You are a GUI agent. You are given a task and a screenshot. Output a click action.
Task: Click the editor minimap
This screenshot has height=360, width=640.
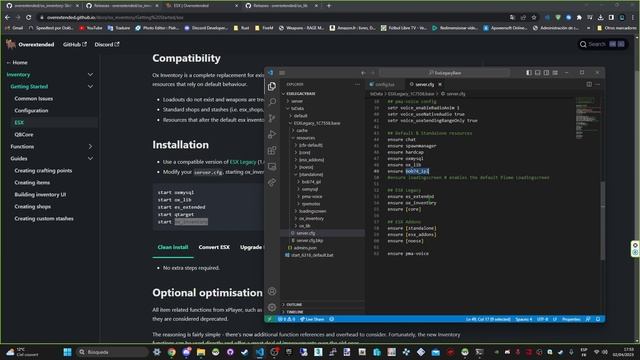[588, 118]
